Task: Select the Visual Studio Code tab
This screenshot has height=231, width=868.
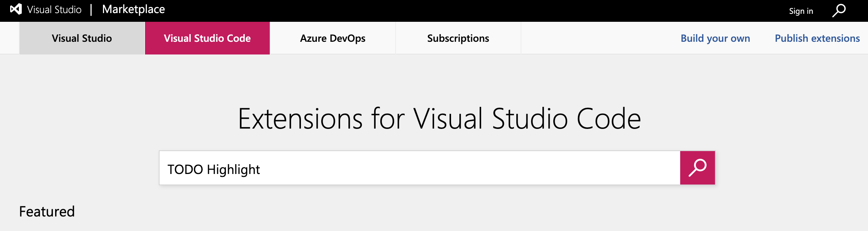Action: (207, 38)
